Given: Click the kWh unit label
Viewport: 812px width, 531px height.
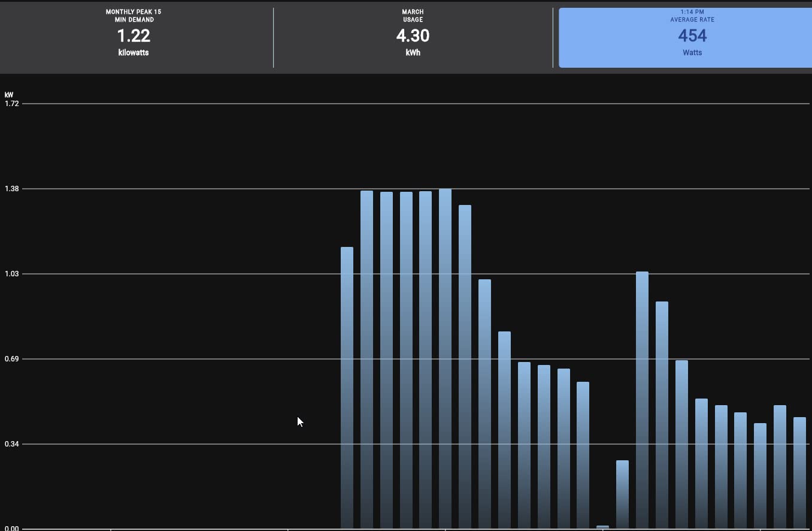Looking at the screenshot, I should click(x=413, y=53).
